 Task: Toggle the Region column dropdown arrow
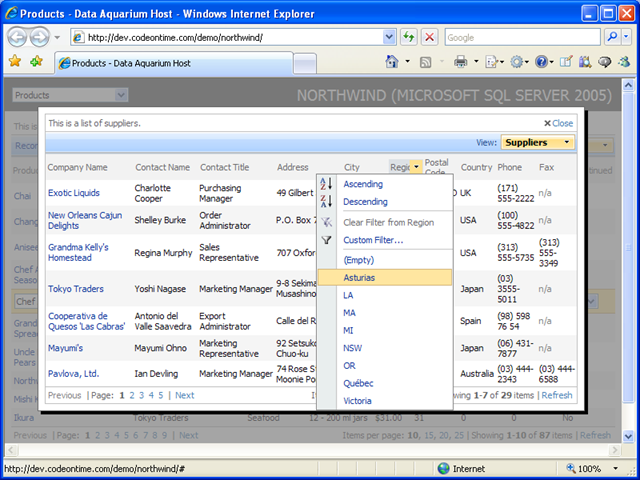point(416,167)
